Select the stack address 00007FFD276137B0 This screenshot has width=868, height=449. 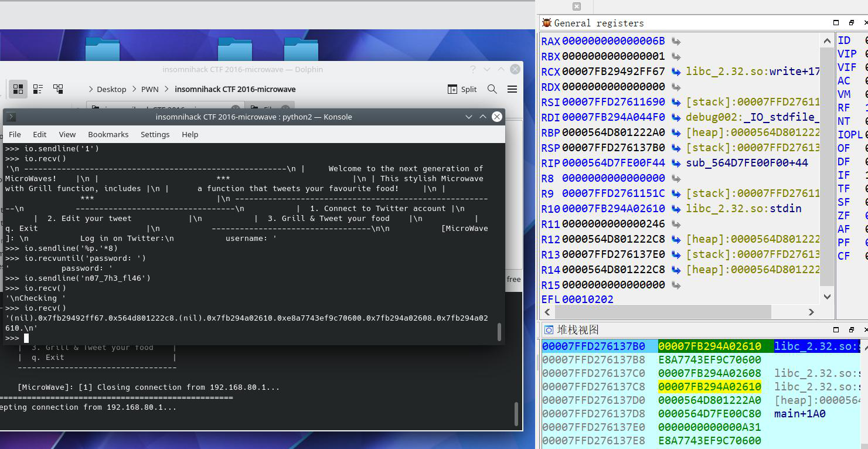click(x=594, y=346)
